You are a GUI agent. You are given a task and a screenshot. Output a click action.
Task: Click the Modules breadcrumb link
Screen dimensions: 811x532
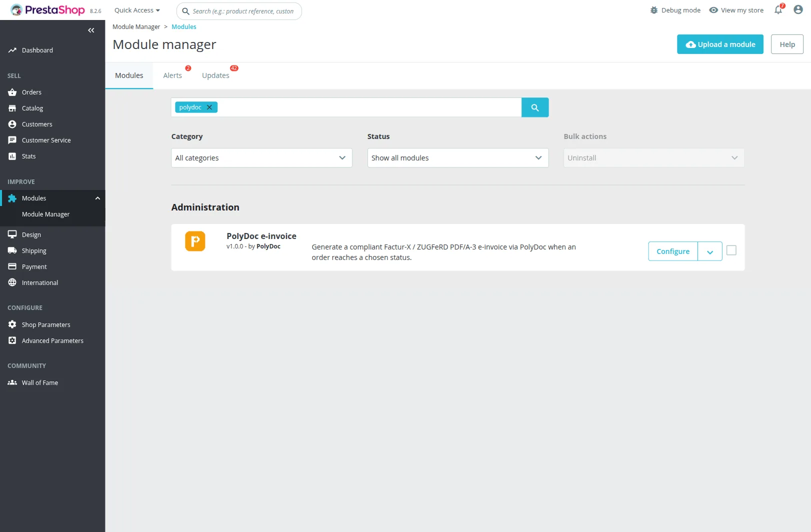point(184,26)
